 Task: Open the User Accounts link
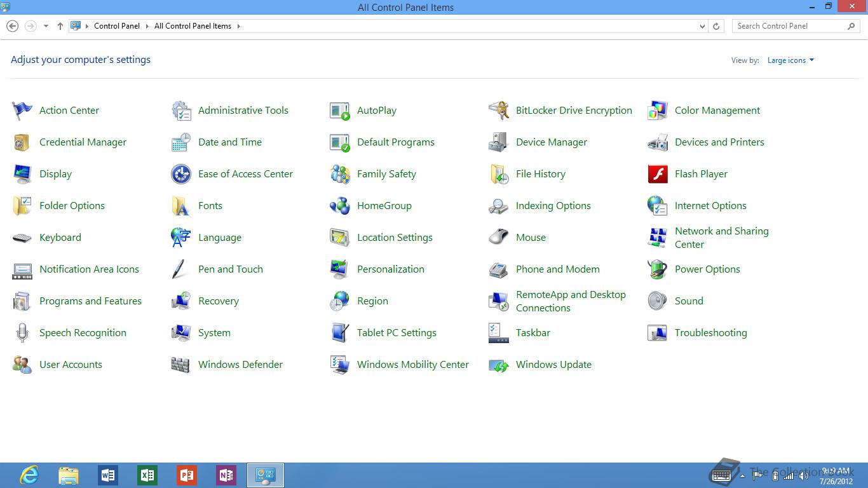pos(71,365)
